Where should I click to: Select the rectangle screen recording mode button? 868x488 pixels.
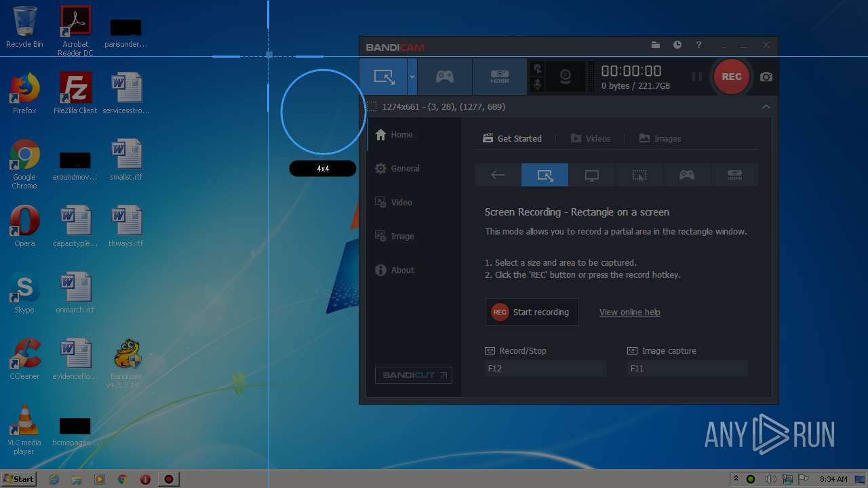(x=383, y=77)
